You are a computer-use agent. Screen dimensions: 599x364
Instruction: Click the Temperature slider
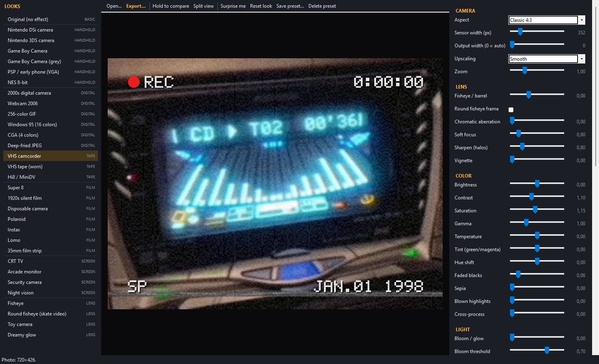point(537,235)
